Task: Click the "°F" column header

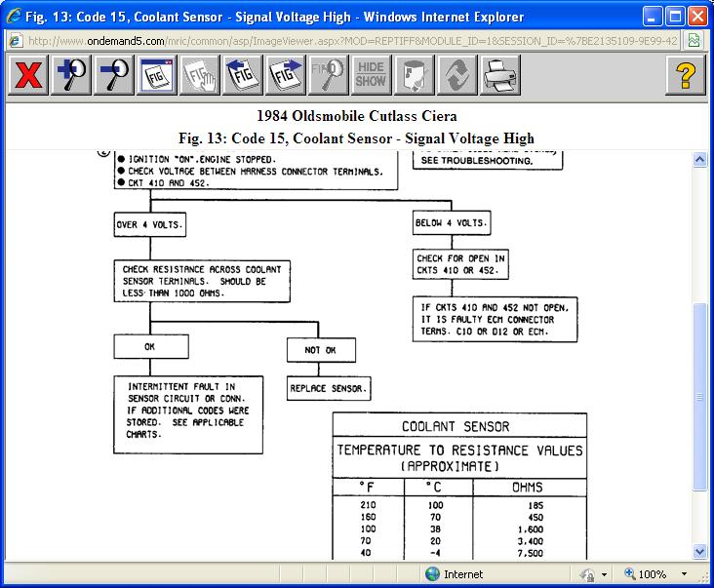Action: pos(367,488)
